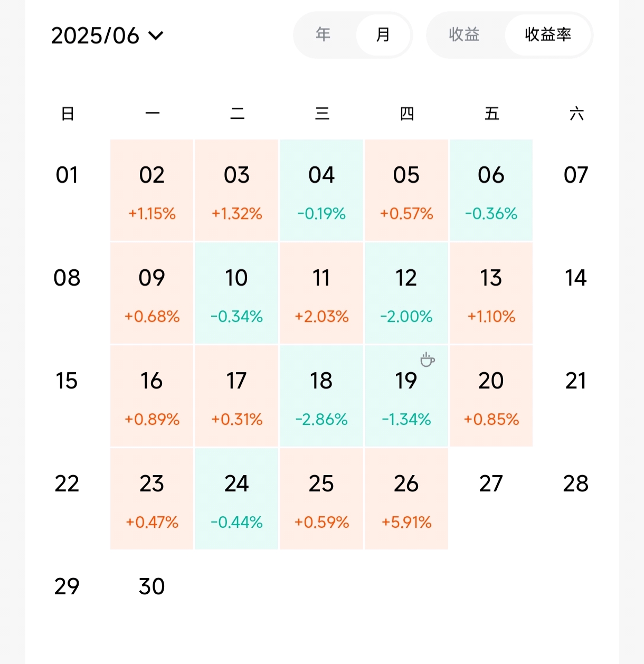Switch to the 年 (year) view

(323, 35)
